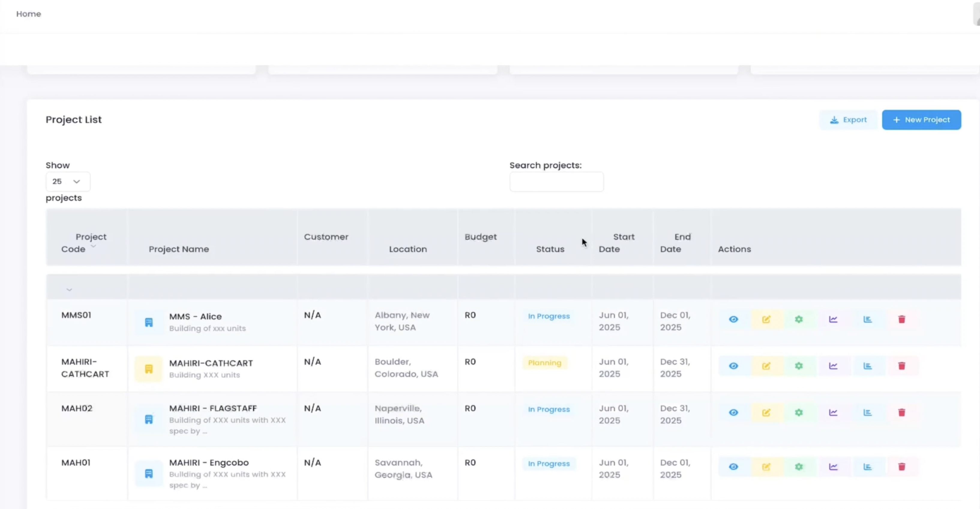Open settings gear for MAHIRI-CATHCART project
The width and height of the screenshot is (980, 509).
click(798, 366)
